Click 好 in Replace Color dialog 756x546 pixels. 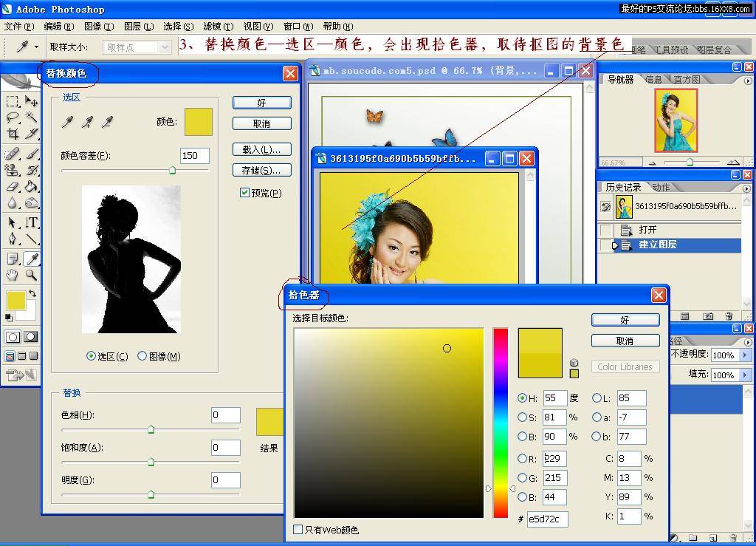[262, 103]
